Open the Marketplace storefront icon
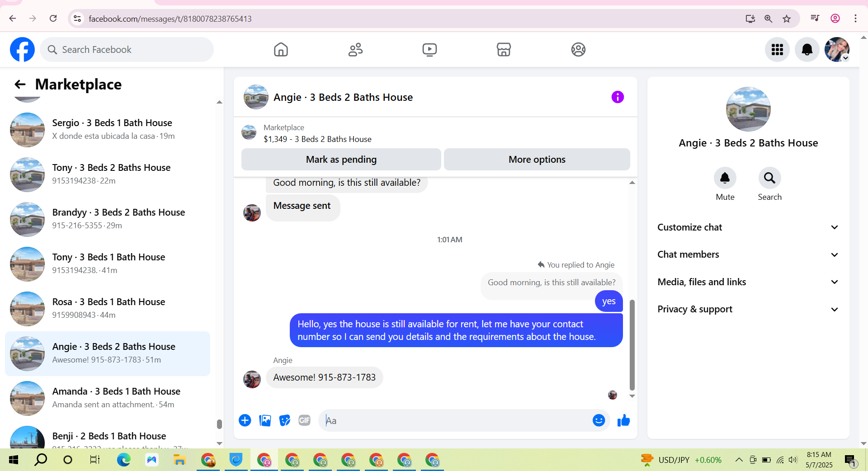The width and height of the screenshot is (868, 471). click(504, 49)
